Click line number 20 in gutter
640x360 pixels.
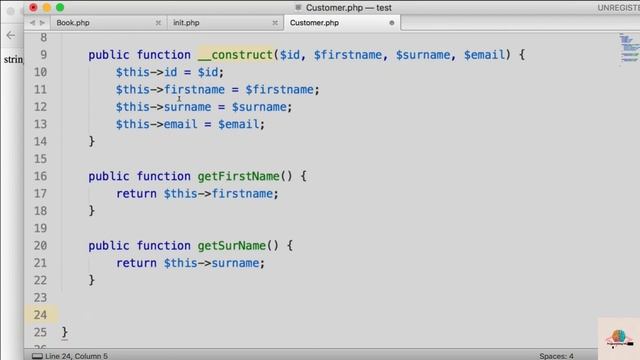point(40,246)
